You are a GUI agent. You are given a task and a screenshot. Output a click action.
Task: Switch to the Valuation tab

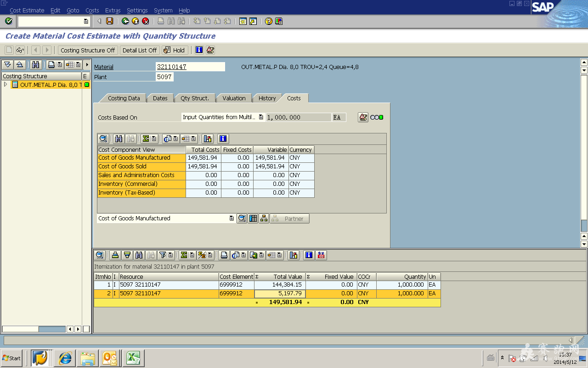click(234, 98)
